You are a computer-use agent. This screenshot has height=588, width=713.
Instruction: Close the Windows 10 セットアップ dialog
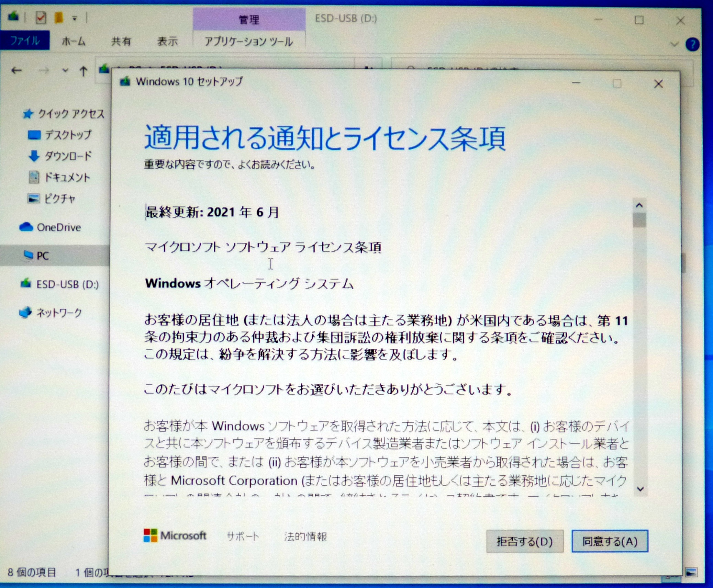point(658,84)
